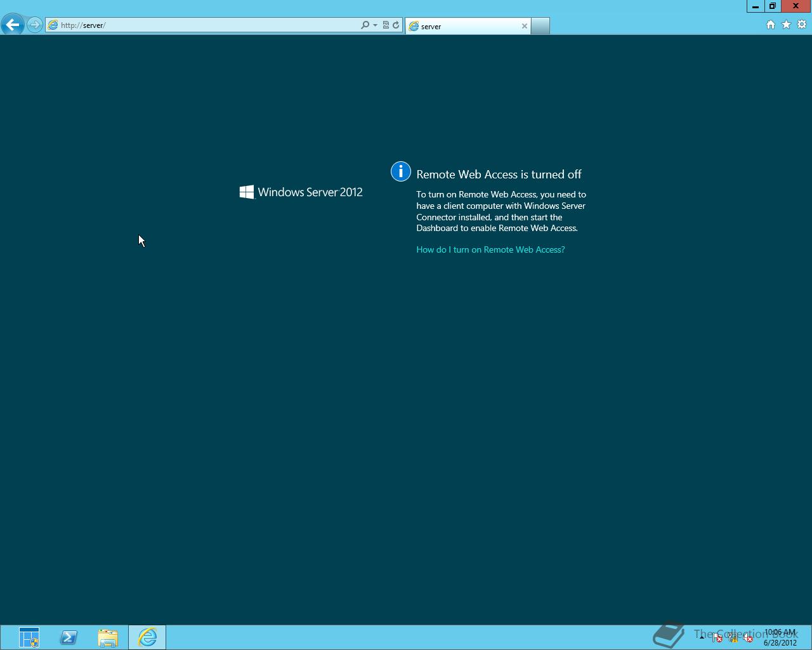Launch Windows PowerShell from the taskbar

(69, 637)
